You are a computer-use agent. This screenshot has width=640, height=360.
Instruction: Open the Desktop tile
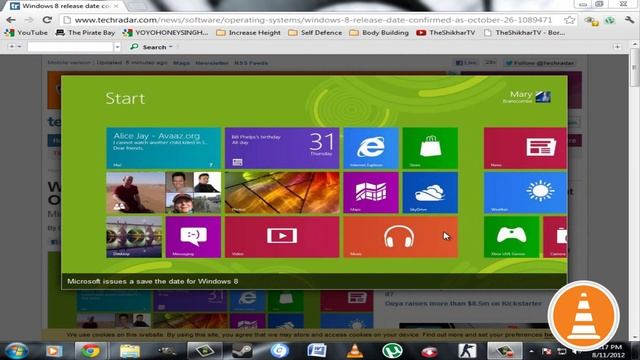point(134,237)
